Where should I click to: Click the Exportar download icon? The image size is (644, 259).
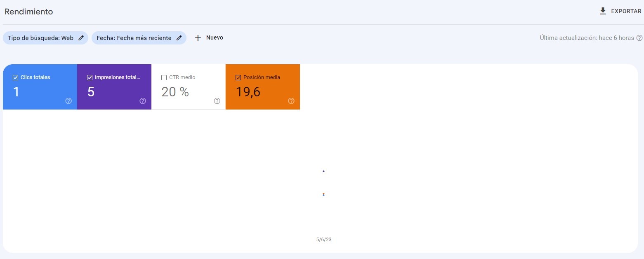coord(603,11)
